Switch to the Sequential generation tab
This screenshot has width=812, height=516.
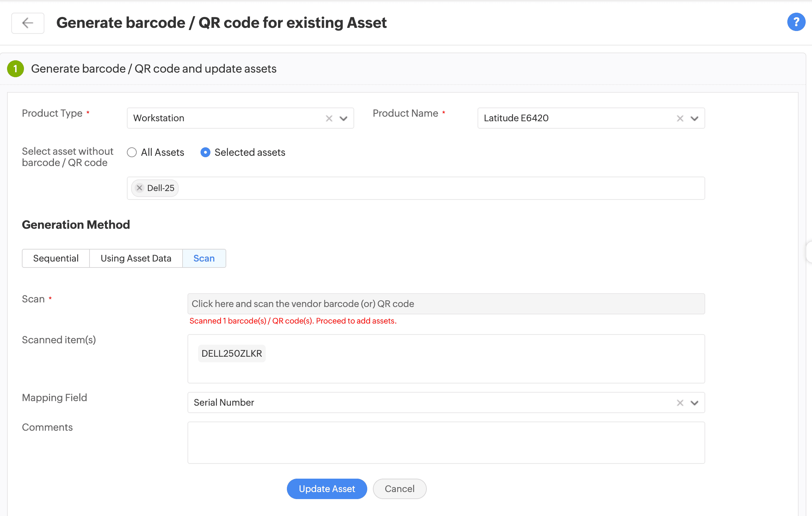(56, 258)
